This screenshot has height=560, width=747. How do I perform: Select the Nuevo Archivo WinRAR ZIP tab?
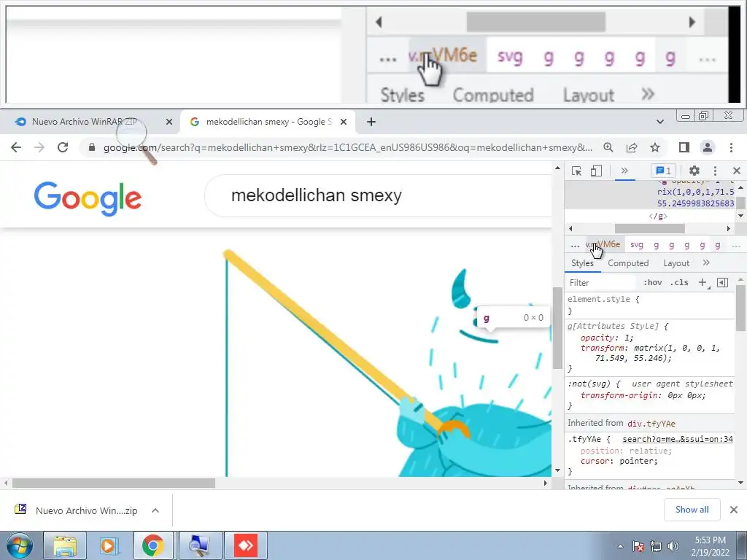[85, 122]
